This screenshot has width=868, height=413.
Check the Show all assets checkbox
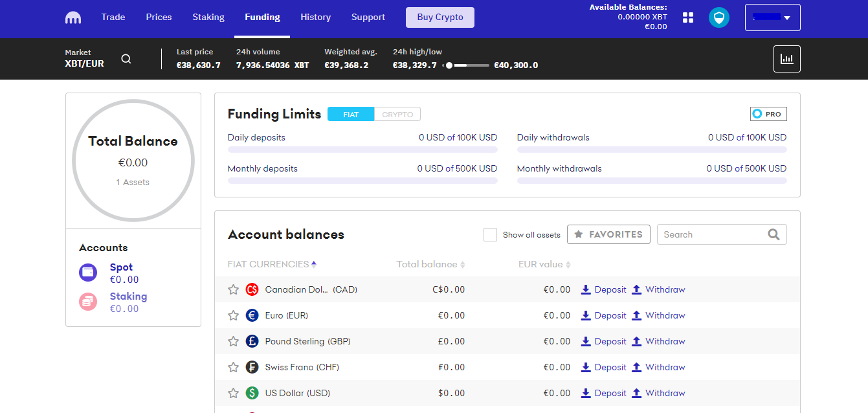pyautogui.click(x=490, y=234)
